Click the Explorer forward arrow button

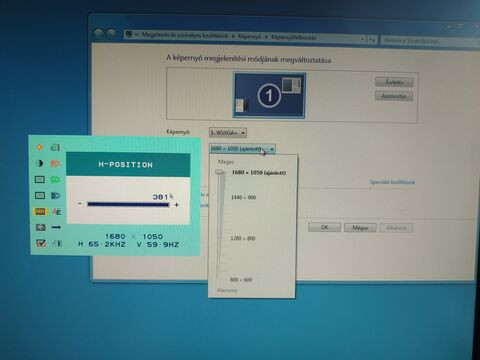click(111, 33)
